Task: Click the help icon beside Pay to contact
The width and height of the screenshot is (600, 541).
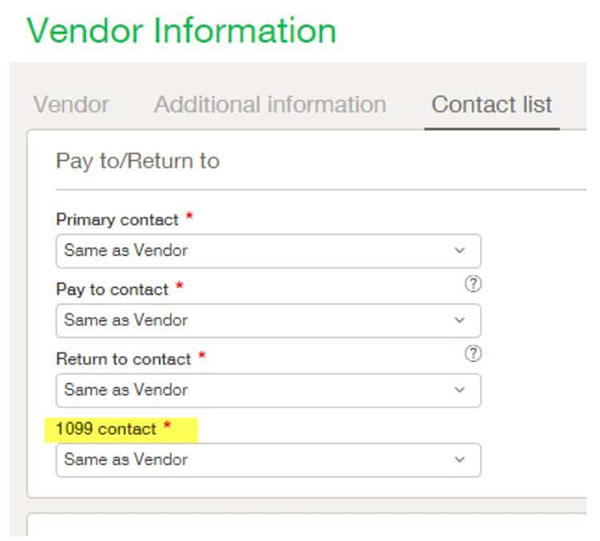Action: (x=474, y=284)
